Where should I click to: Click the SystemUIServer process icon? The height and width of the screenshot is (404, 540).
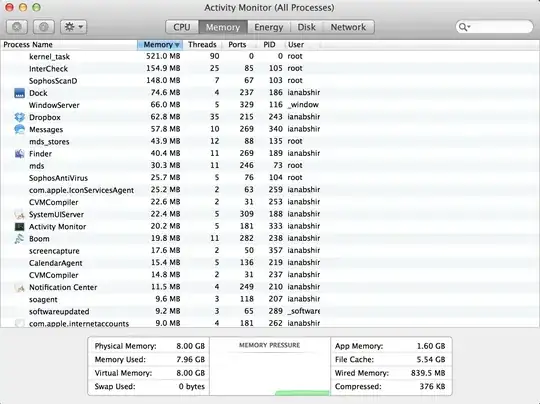[x=19, y=214]
